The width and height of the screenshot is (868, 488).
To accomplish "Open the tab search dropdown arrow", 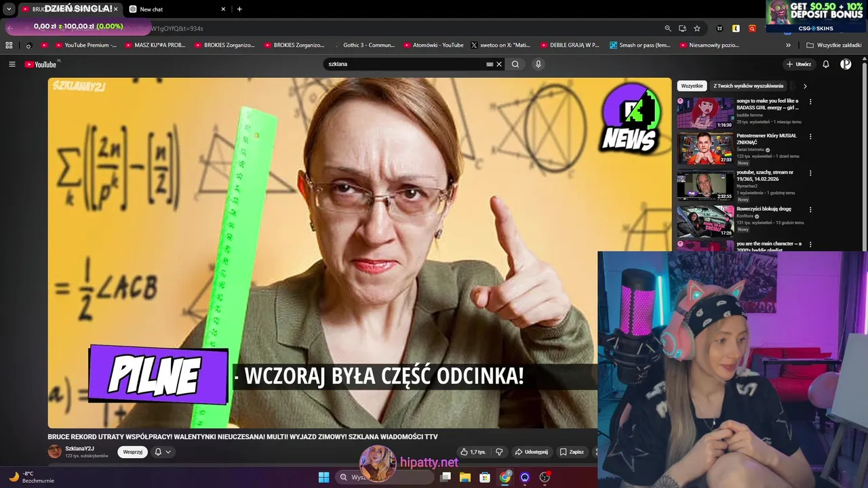I will pos(9,9).
